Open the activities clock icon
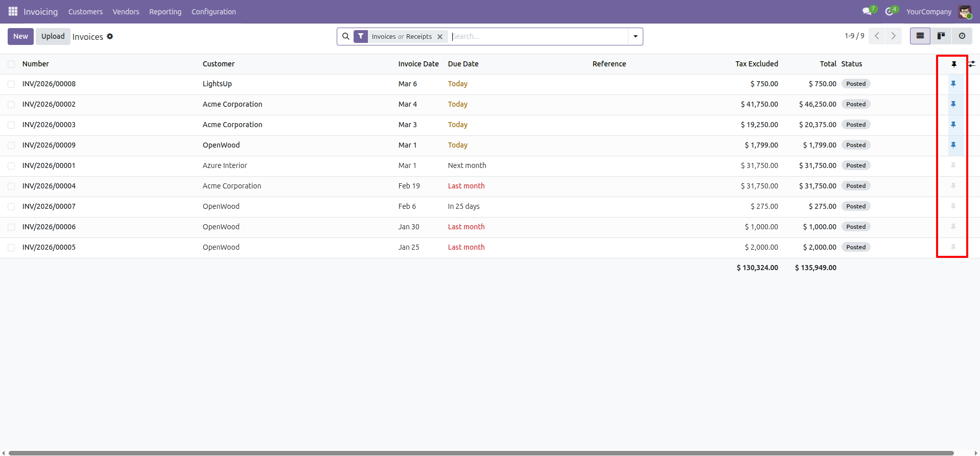The height and width of the screenshot is (456, 980). (889, 11)
